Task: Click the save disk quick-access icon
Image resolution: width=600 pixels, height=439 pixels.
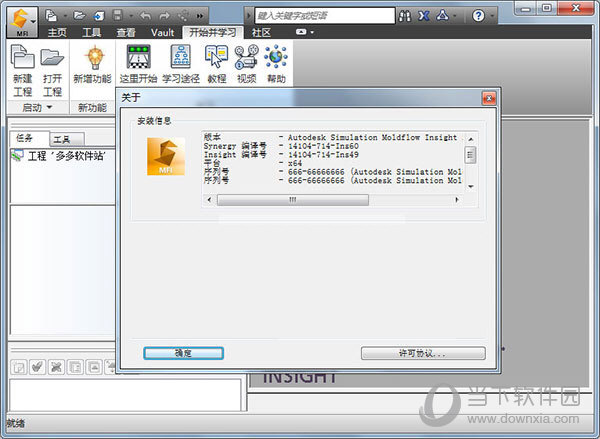Action: pos(117,16)
